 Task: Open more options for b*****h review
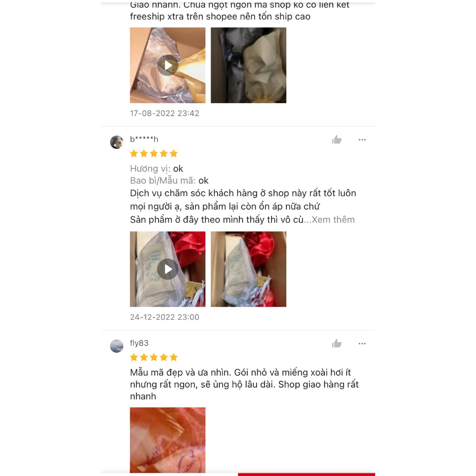[362, 140]
